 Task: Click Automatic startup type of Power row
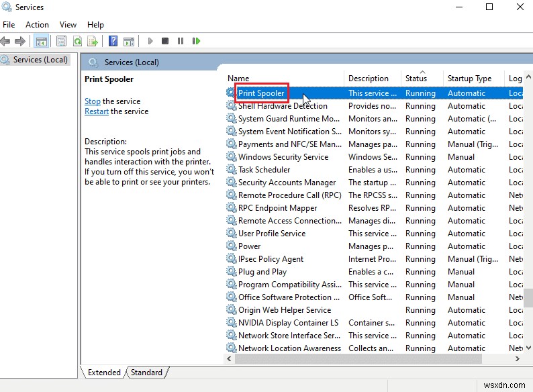point(466,246)
